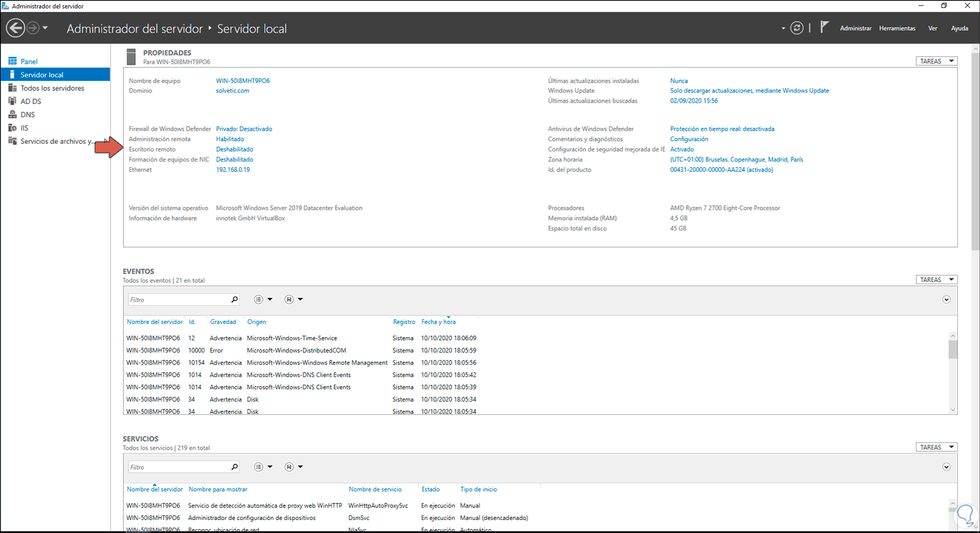Sort events by Gravedad column header
Image resolution: width=980 pixels, height=533 pixels.
tap(223, 322)
